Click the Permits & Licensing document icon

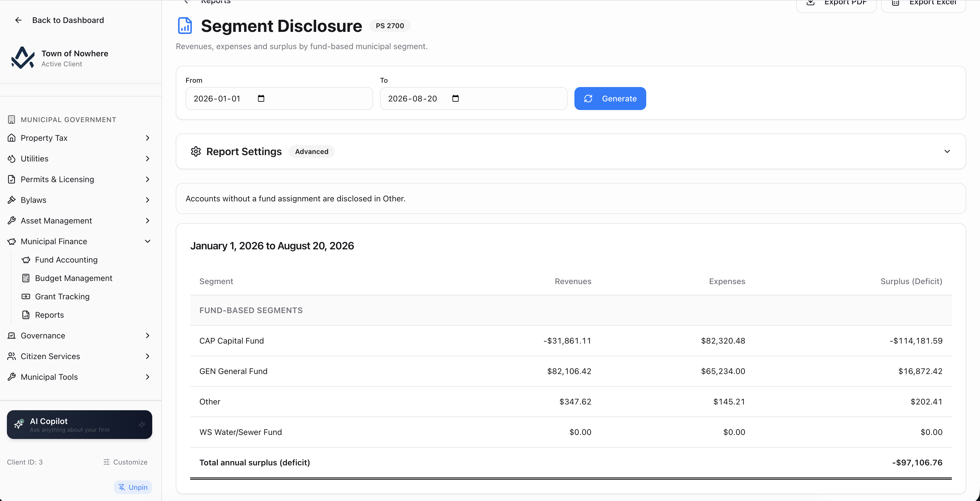coord(11,179)
